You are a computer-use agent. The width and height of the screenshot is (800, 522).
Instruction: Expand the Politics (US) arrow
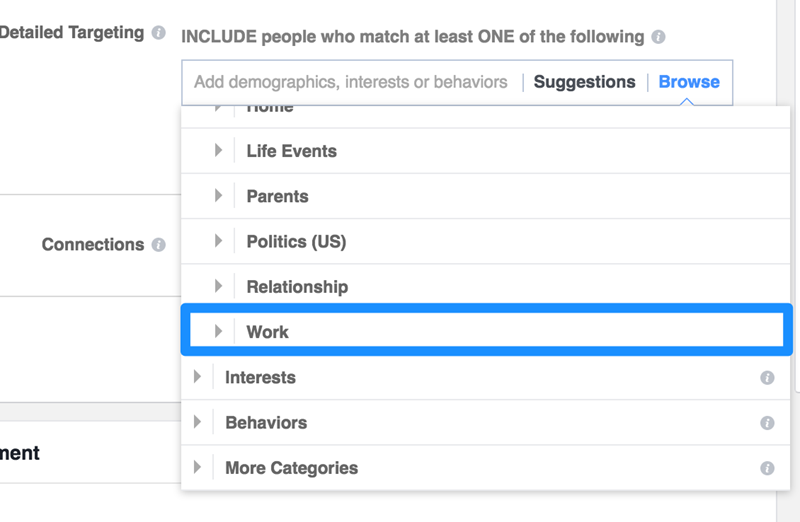(218, 241)
